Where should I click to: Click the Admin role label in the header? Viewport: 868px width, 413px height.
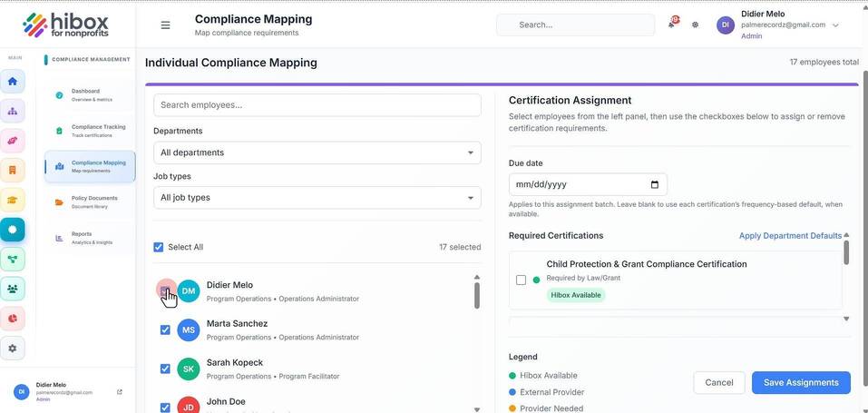click(751, 36)
